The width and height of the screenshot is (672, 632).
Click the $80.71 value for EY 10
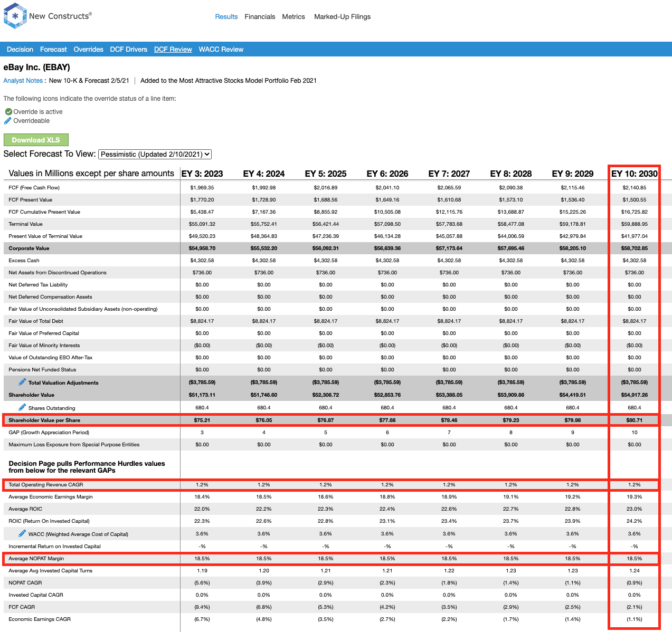coord(635,420)
